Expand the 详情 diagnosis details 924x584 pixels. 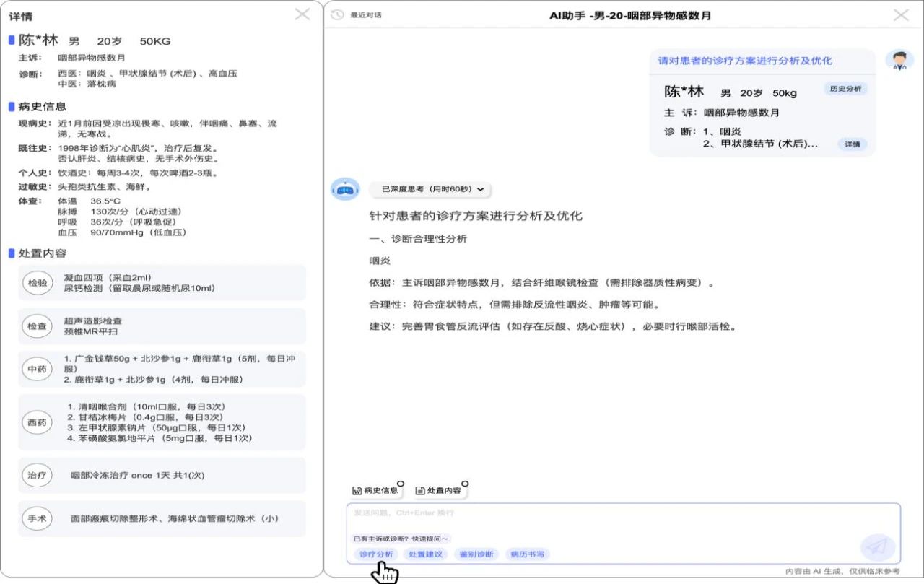tap(852, 144)
